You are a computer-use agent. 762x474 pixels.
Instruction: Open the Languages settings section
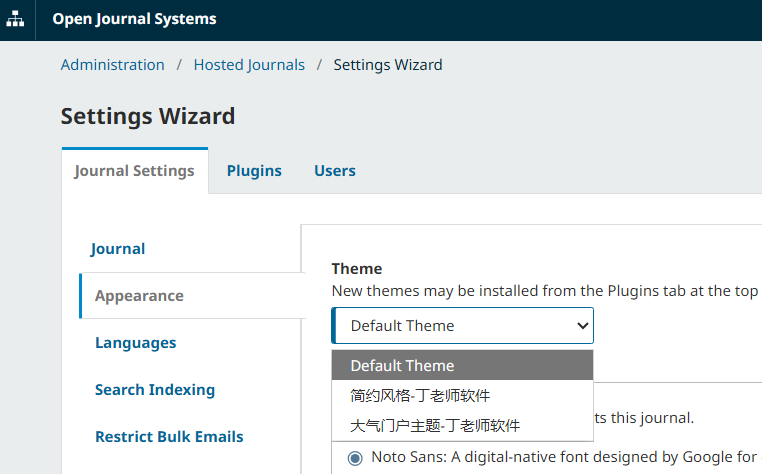tap(135, 343)
